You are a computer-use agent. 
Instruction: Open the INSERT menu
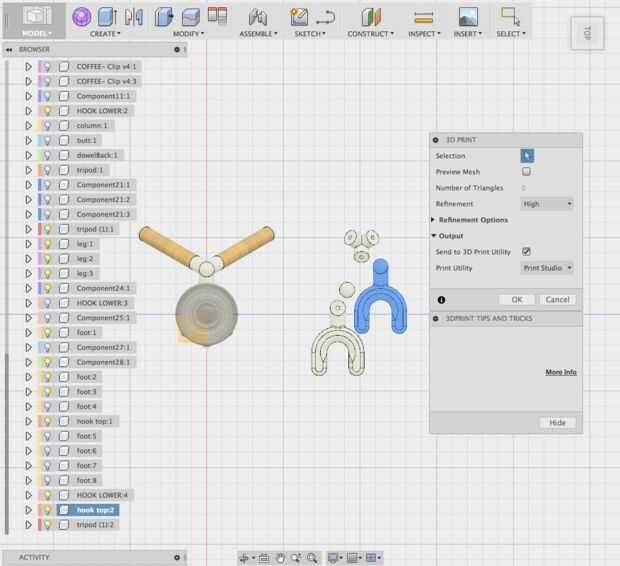point(468,34)
